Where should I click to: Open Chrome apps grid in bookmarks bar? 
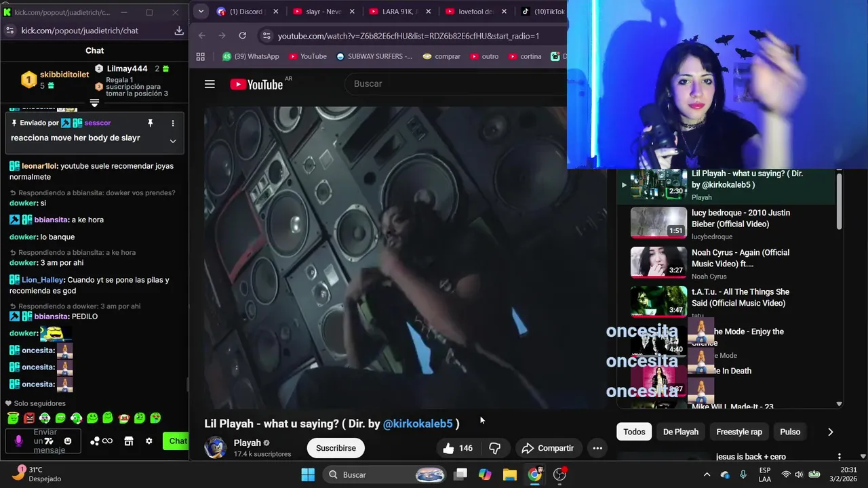200,57
